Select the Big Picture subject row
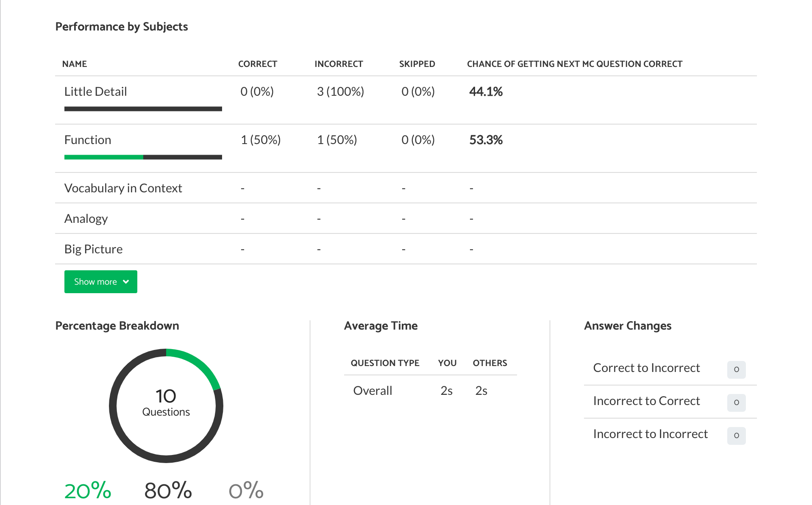The image size is (812, 505). pyautogui.click(x=93, y=249)
